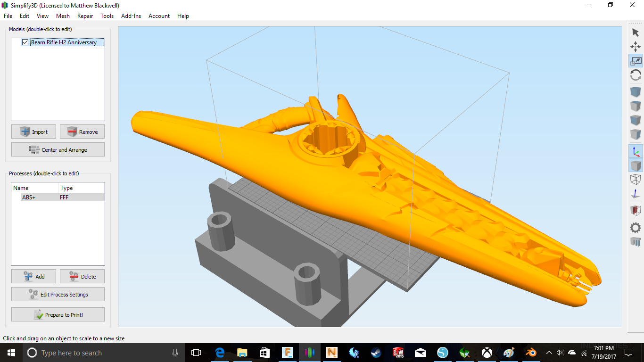The height and width of the screenshot is (362, 644).
Task: Click the Remove model button
Action: point(82,132)
